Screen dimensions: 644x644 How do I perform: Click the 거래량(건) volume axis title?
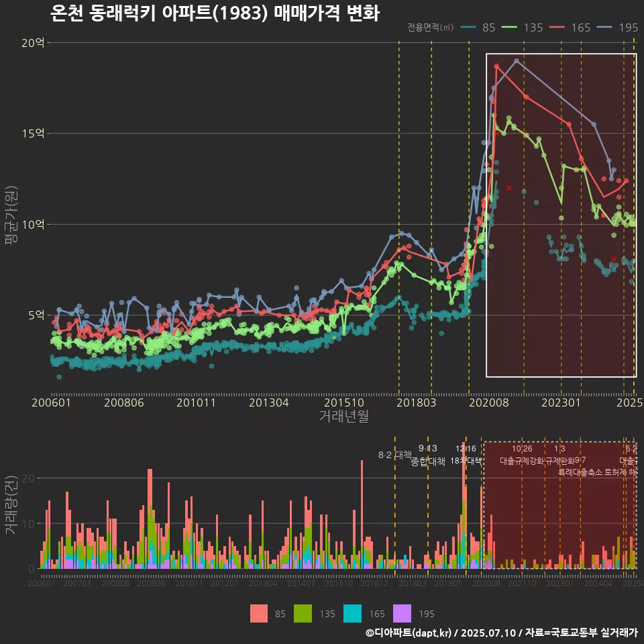coord(11,504)
